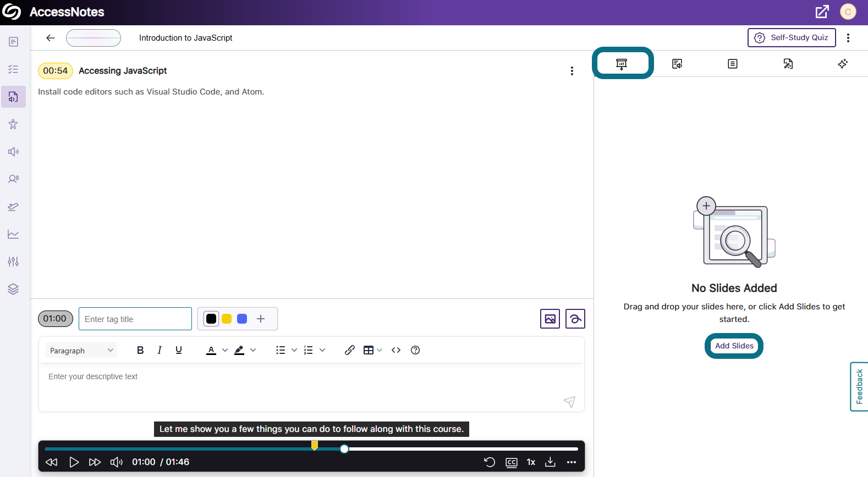Screen dimensions: 868x477
Task: Click the code block icon
Action: click(396, 350)
